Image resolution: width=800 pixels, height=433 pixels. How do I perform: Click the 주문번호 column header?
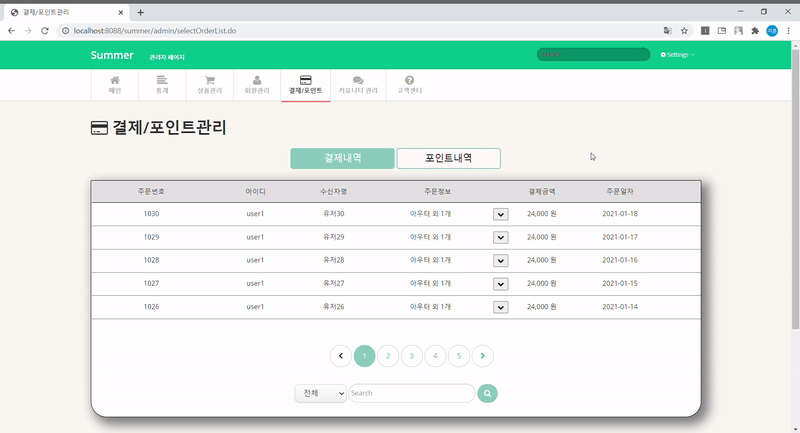click(x=151, y=191)
